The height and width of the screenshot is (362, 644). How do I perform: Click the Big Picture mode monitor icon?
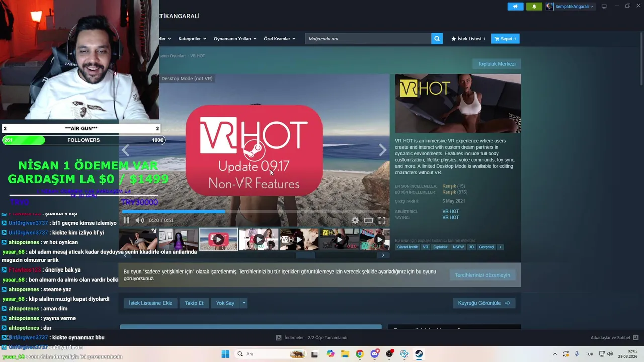click(604, 6)
